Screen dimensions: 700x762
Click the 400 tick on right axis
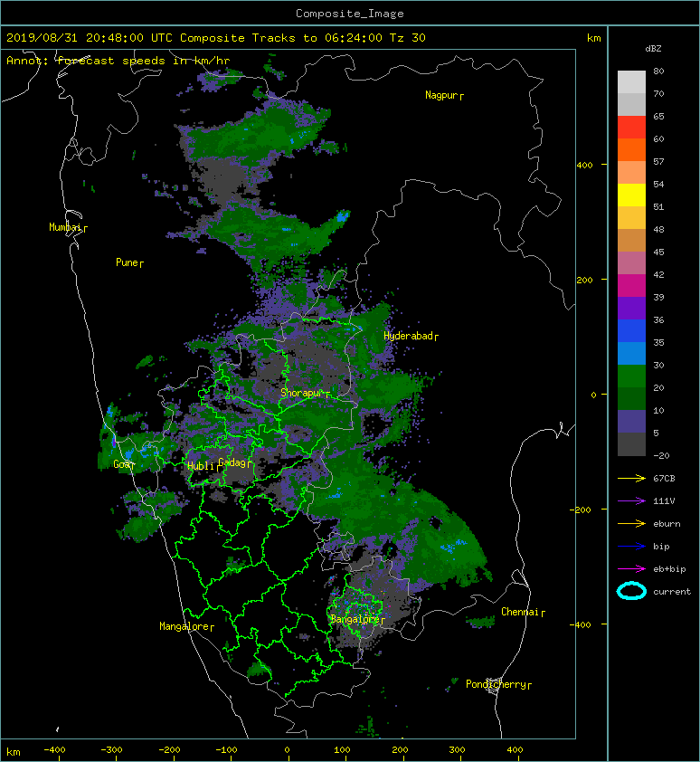[584, 166]
